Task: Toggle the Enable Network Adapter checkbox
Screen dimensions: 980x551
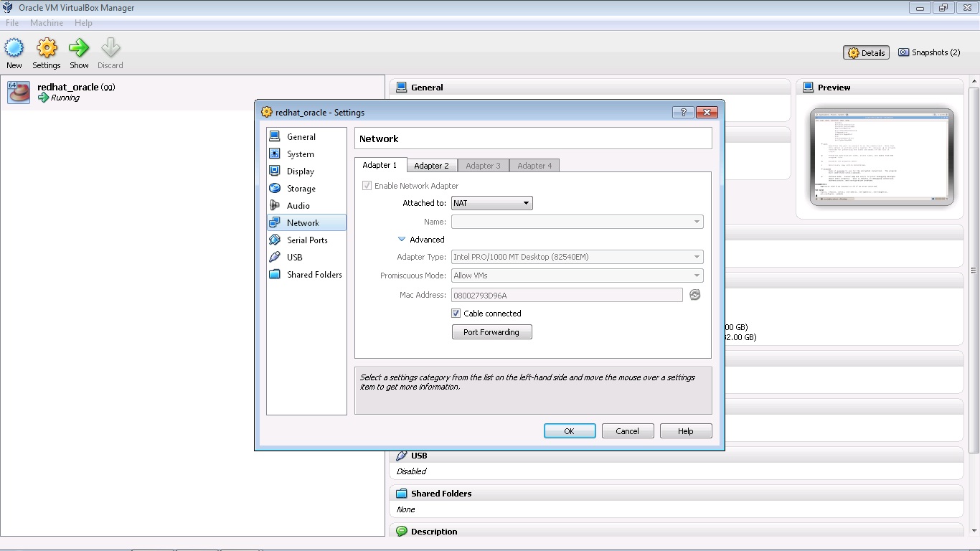Action: point(367,186)
